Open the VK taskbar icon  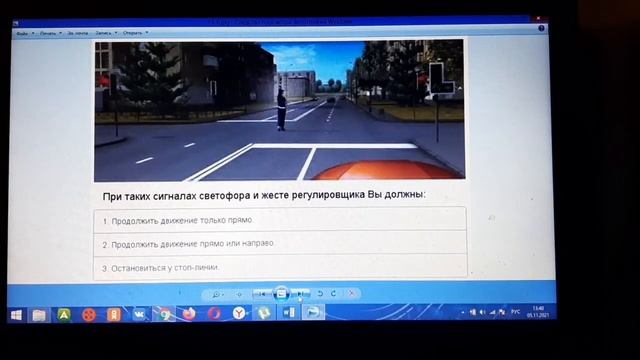point(139,314)
